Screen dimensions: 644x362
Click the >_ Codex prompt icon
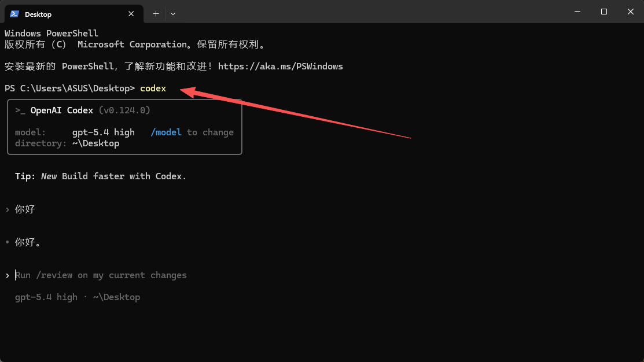click(20, 110)
